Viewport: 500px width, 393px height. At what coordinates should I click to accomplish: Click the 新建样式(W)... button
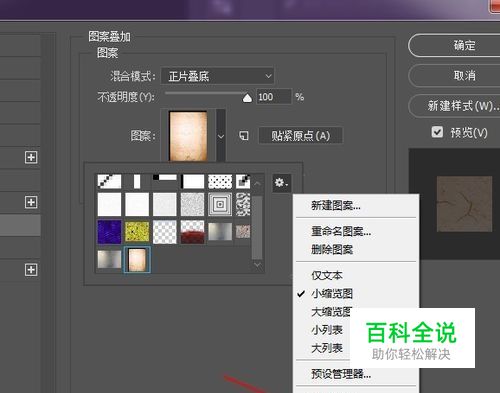454,106
